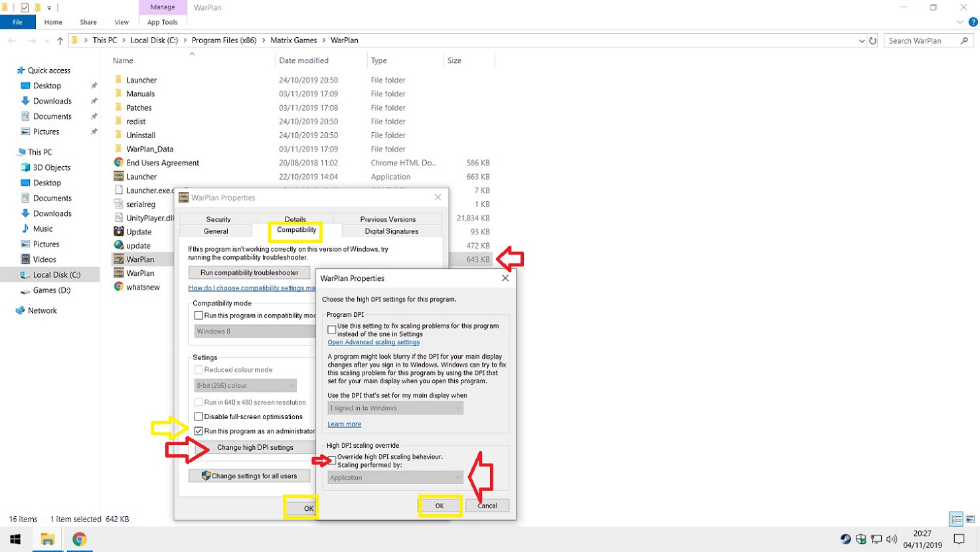980x552 pixels.
Task: Select Local Disk (C:) in the sidebar
Action: [56, 275]
